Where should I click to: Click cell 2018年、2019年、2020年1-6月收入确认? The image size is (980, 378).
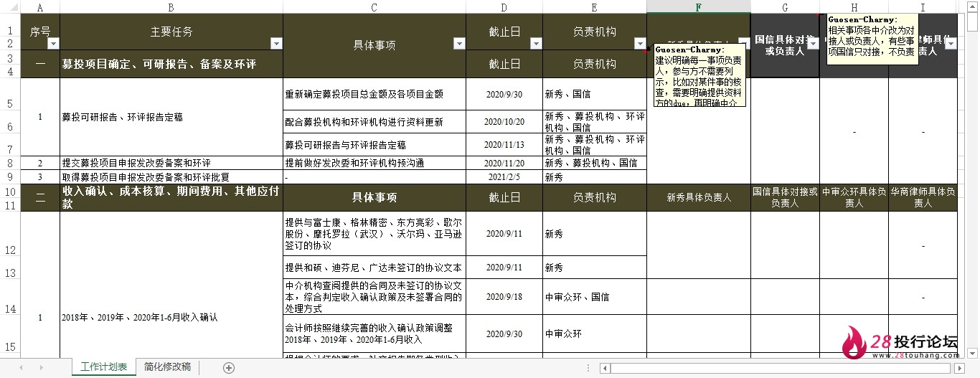click(171, 316)
